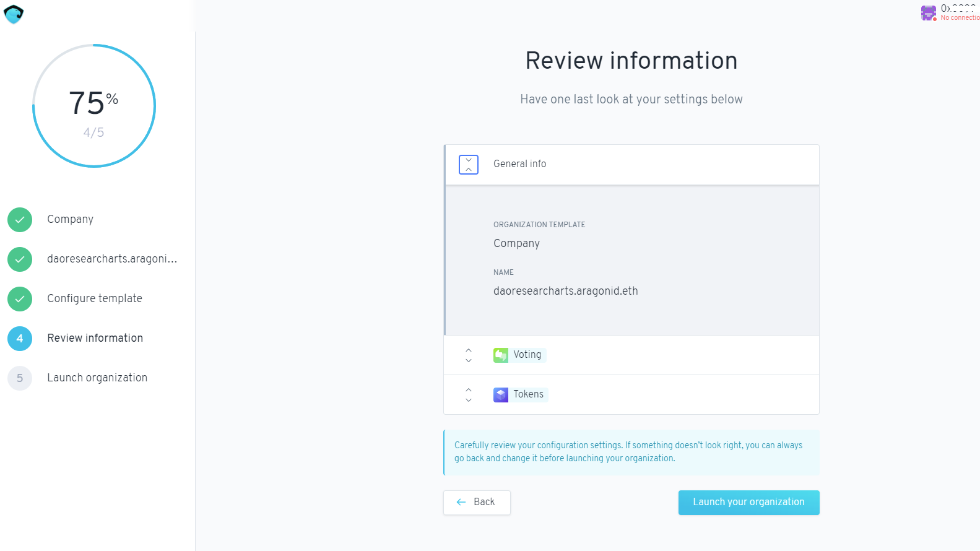Select Launch organization step in sidebar
This screenshot has width=980, height=551.
[x=97, y=378]
